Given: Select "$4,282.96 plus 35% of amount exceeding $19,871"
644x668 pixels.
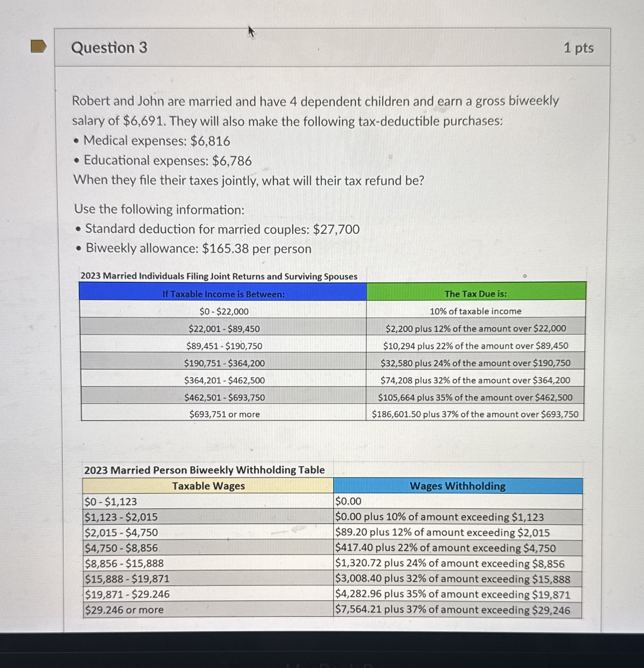Looking at the screenshot, I should click(x=458, y=594).
